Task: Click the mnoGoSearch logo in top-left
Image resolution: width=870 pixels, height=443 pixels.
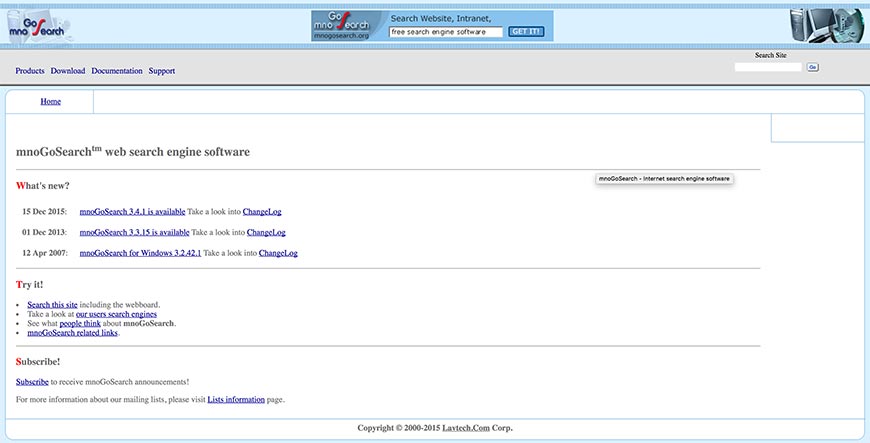Action: tap(40, 24)
